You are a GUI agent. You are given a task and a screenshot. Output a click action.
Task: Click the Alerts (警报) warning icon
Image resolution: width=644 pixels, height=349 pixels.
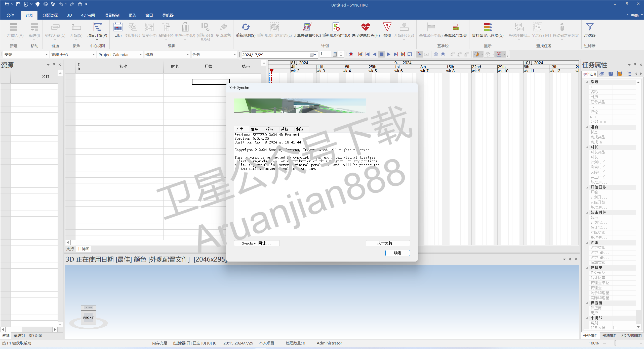[x=387, y=27]
